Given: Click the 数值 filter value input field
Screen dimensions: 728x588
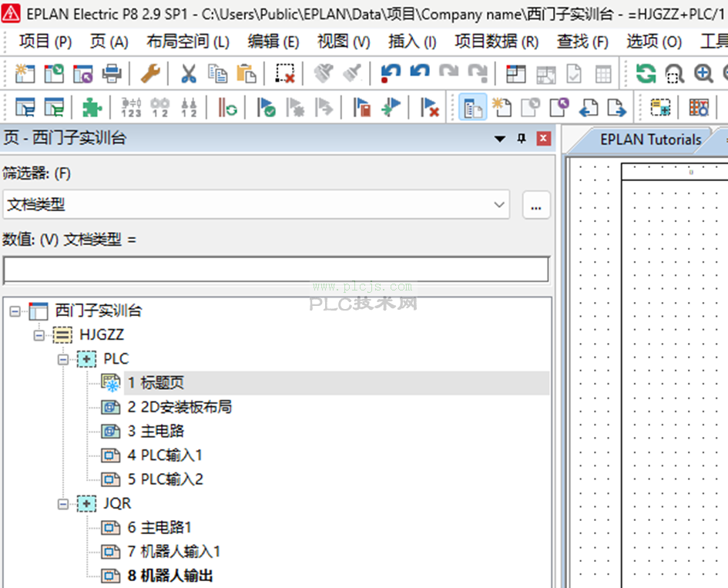Looking at the screenshot, I should (x=277, y=270).
